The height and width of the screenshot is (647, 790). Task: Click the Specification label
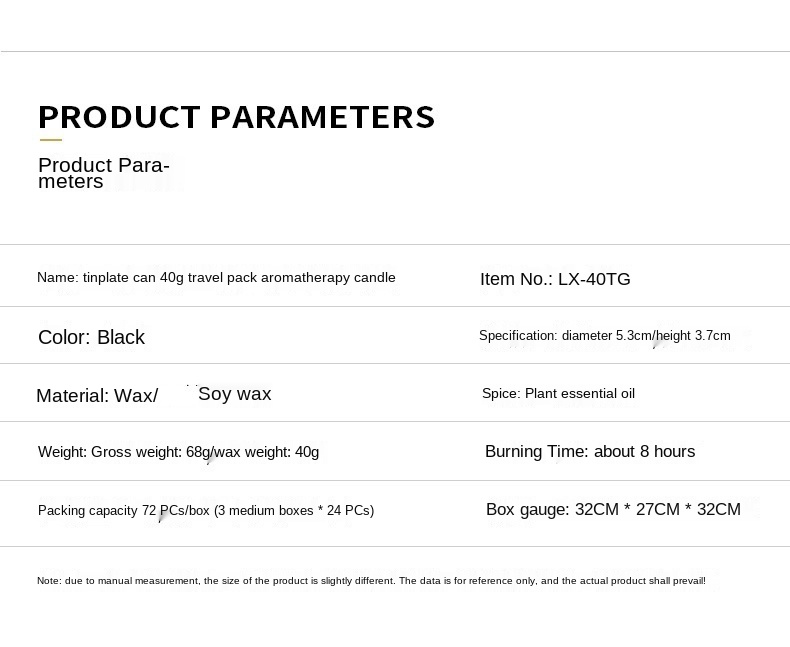coord(517,336)
